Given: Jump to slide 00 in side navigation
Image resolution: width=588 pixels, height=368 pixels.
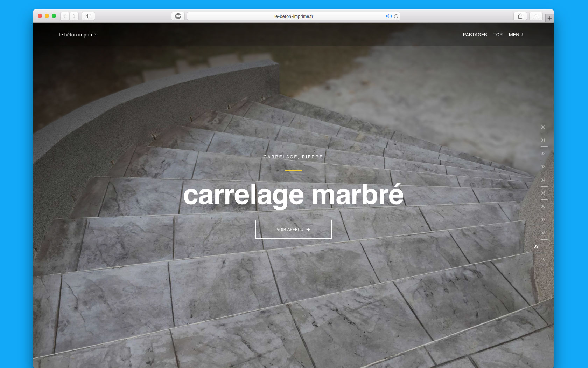Looking at the screenshot, I should point(543,128).
